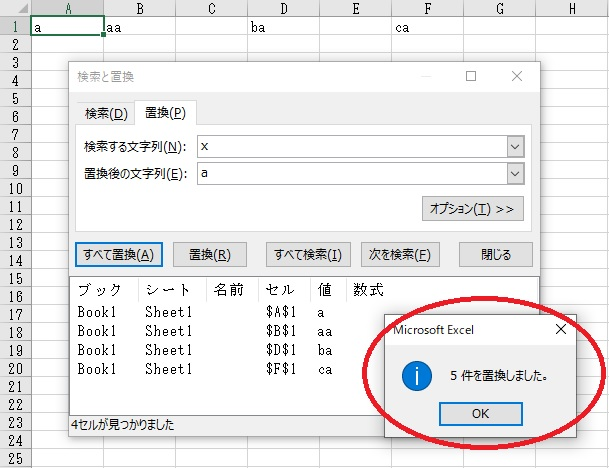This screenshot has height=468, width=609.
Task: Maximize the 検索と置換 dialog
Action: (x=471, y=76)
